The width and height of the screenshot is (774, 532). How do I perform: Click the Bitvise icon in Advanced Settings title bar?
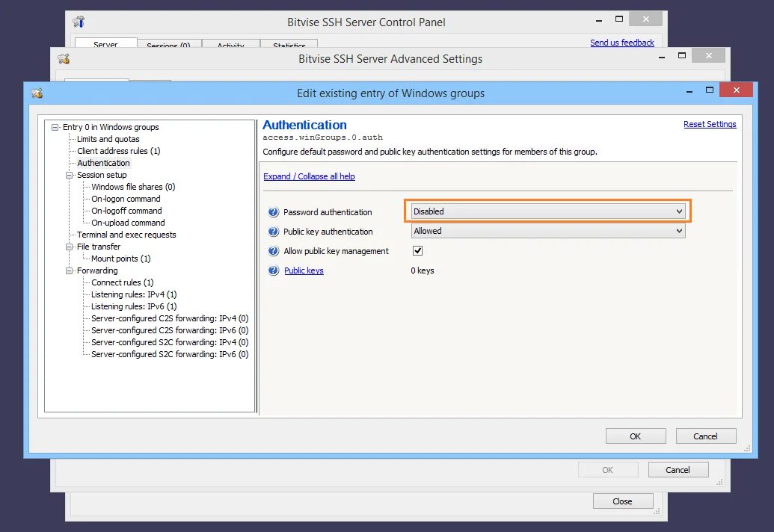point(64,59)
